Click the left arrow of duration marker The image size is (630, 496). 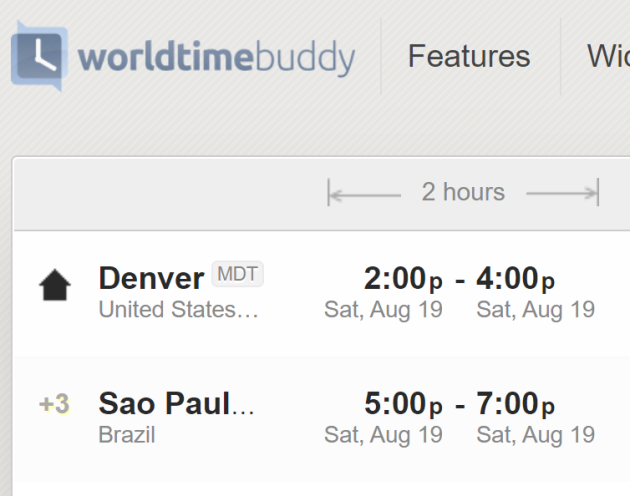pos(364,193)
